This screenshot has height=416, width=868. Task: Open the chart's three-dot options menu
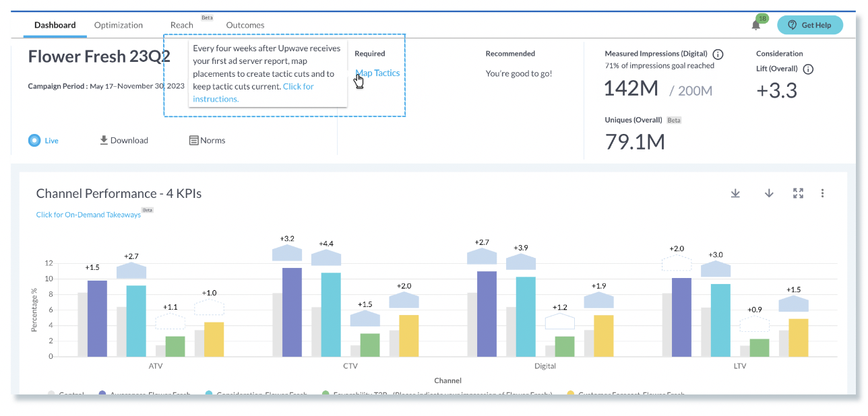click(x=823, y=193)
